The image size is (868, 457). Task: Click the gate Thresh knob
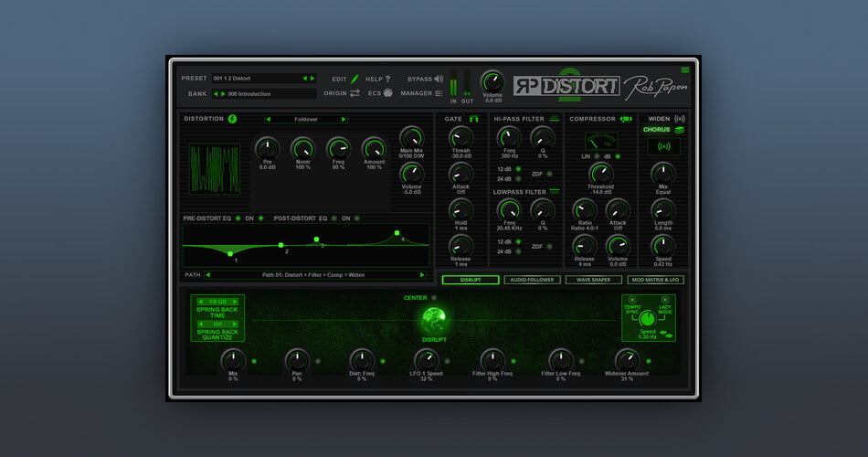click(x=460, y=137)
